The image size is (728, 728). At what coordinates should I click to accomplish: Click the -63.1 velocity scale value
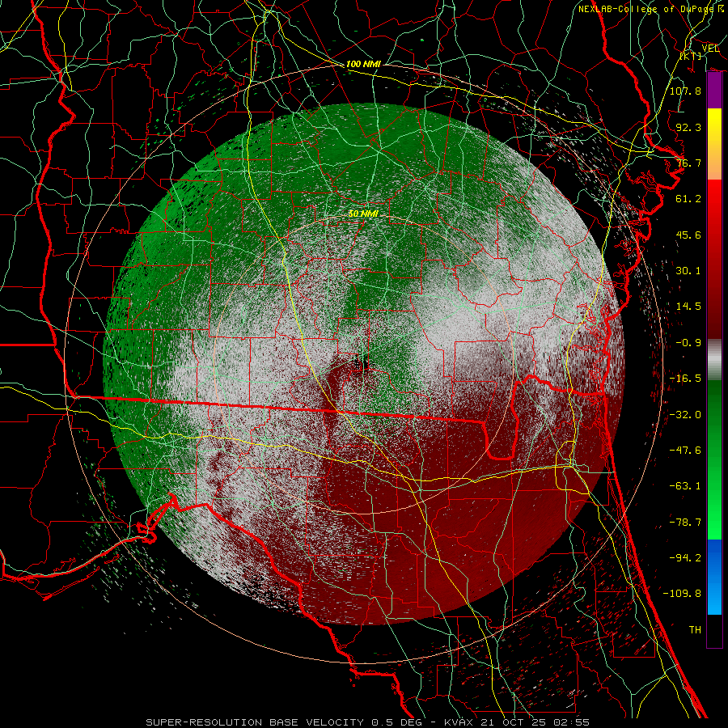[685, 486]
